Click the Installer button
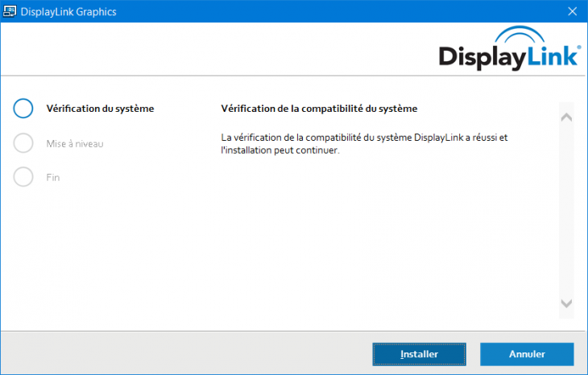 click(419, 354)
